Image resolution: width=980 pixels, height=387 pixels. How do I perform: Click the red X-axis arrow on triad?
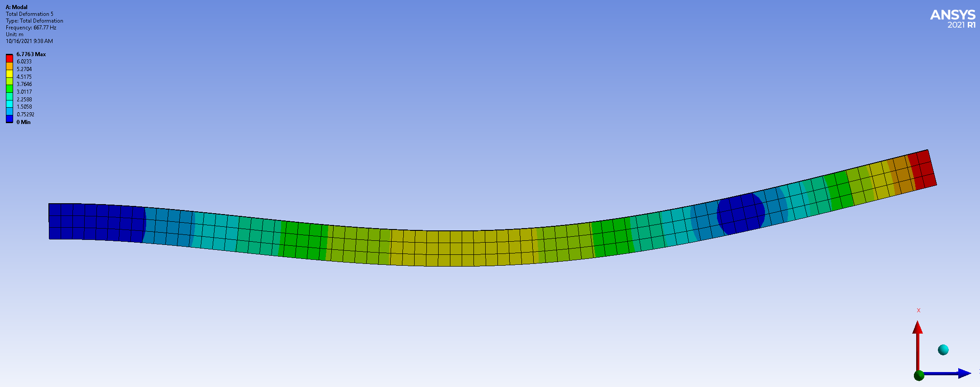tap(918, 346)
